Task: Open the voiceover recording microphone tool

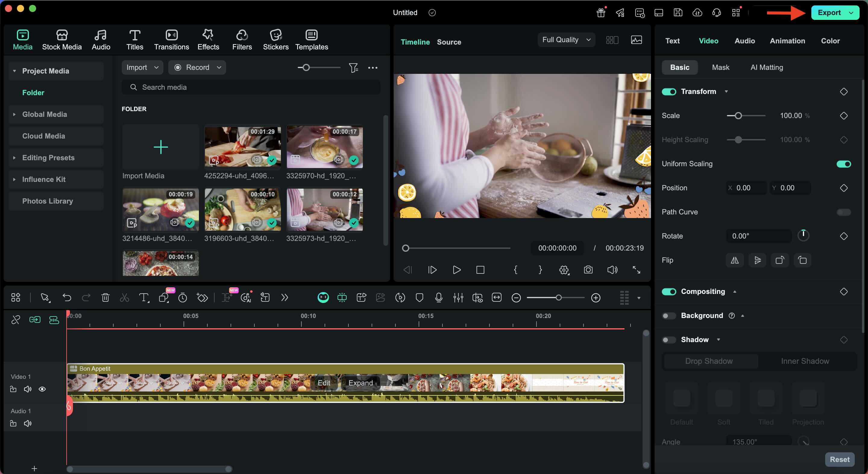Action: tap(439, 298)
